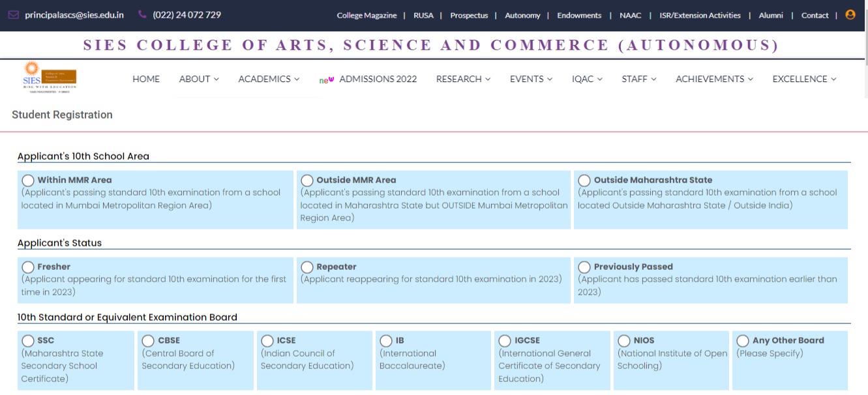The image size is (868, 395).
Task: Expand the STAFF dropdown menu
Action: click(x=639, y=79)
